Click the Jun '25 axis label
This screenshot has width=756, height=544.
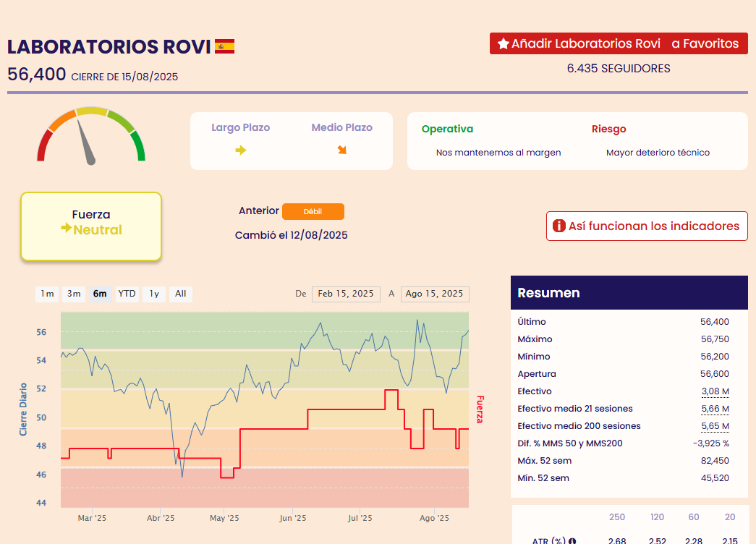point(293,518)
